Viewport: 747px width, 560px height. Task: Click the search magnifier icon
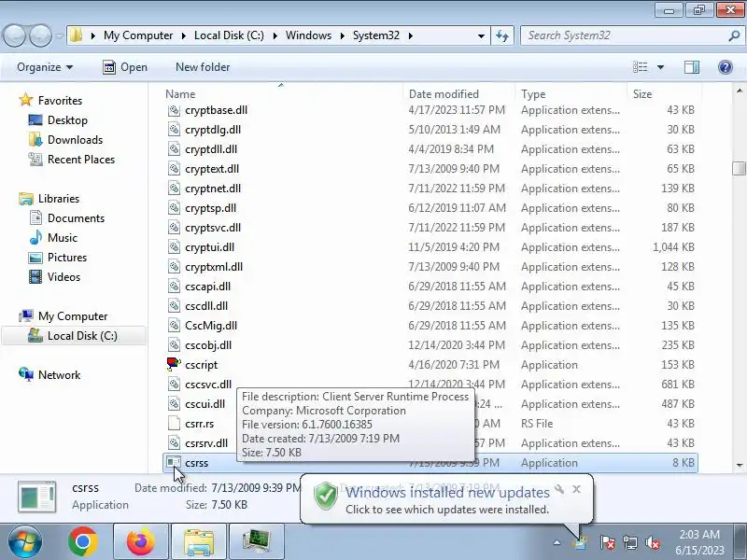coord(734,35)
